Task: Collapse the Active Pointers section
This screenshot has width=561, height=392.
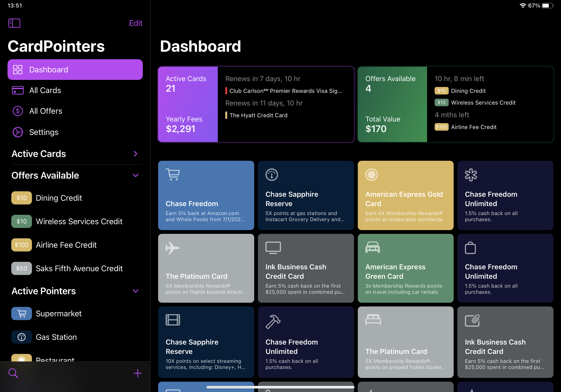Action: tap(136, 291)
